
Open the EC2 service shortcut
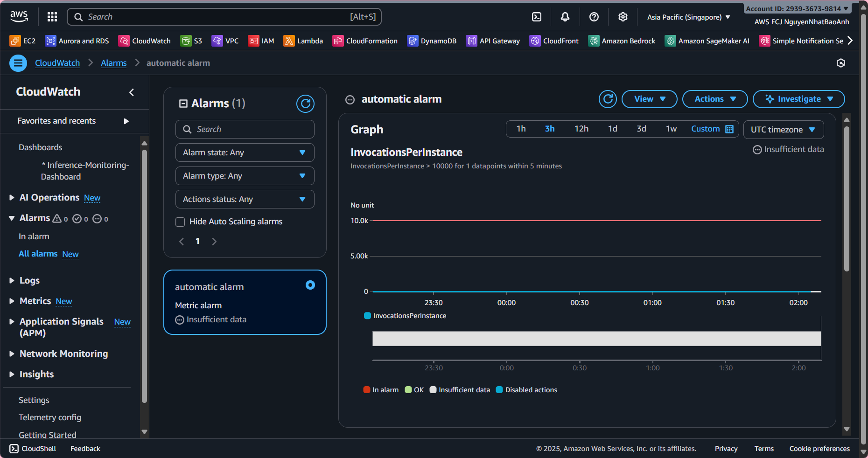(x=23, y=41)
